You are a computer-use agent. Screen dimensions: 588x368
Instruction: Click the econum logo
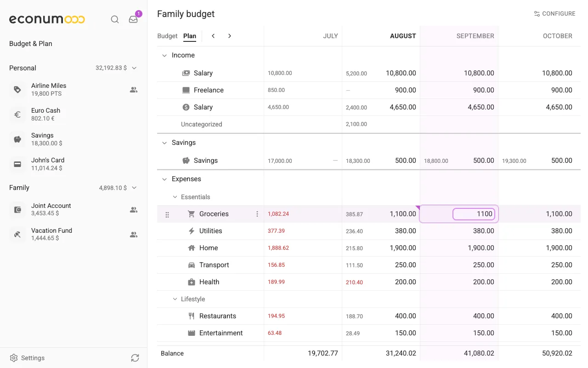pos(47,19)
